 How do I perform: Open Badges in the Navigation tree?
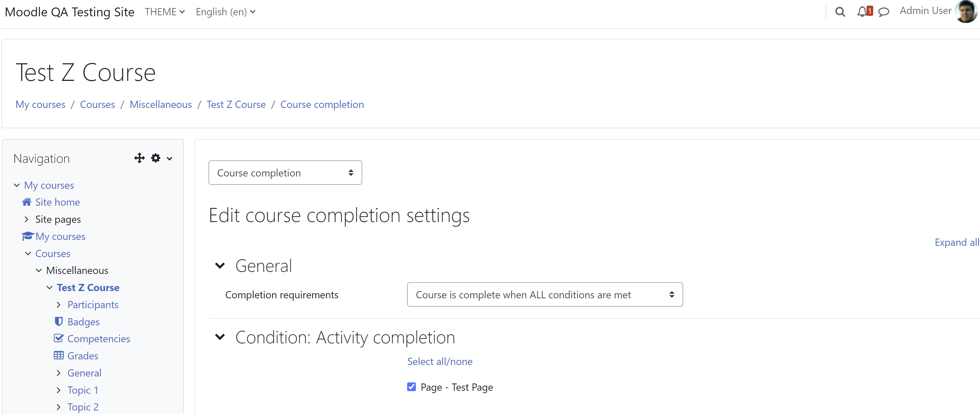(x=83, y=322)
